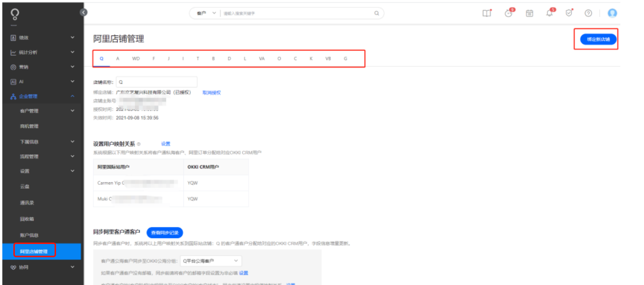Click the 取消授权 link
This screenshot has width=644, height=285.
211,93
